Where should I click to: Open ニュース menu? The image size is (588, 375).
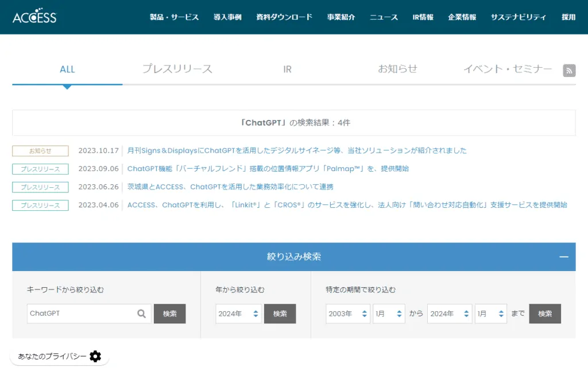[x=384, y=17]
